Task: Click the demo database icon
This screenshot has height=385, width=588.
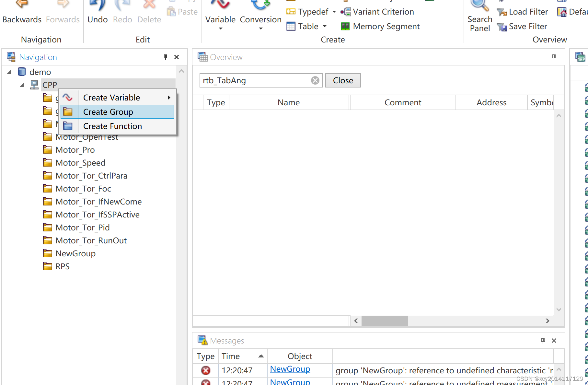Action: 22,72
